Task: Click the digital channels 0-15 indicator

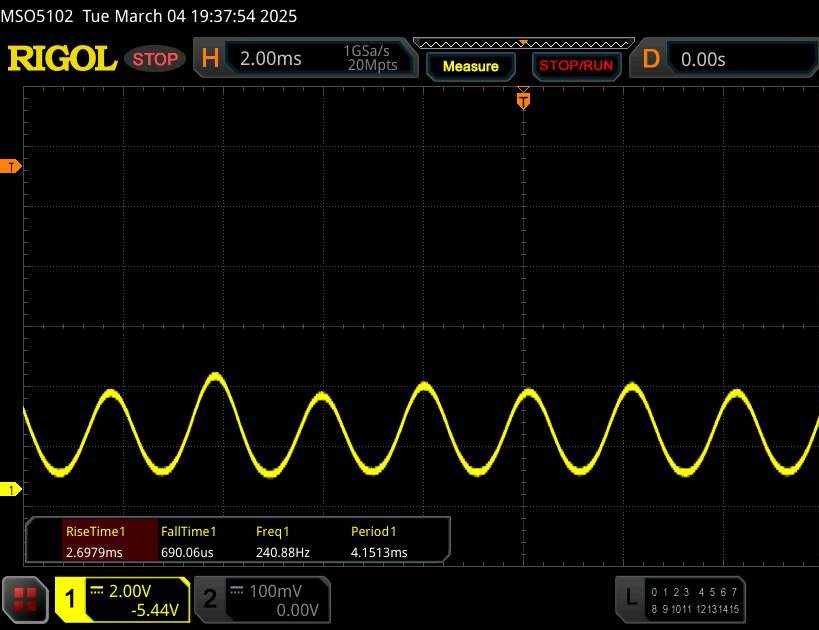Action: pos(695,600)
